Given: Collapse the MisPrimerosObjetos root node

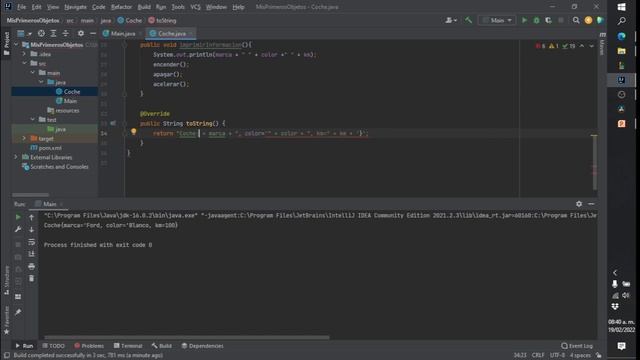Looking at the screenshot, I should coord(16,44).
